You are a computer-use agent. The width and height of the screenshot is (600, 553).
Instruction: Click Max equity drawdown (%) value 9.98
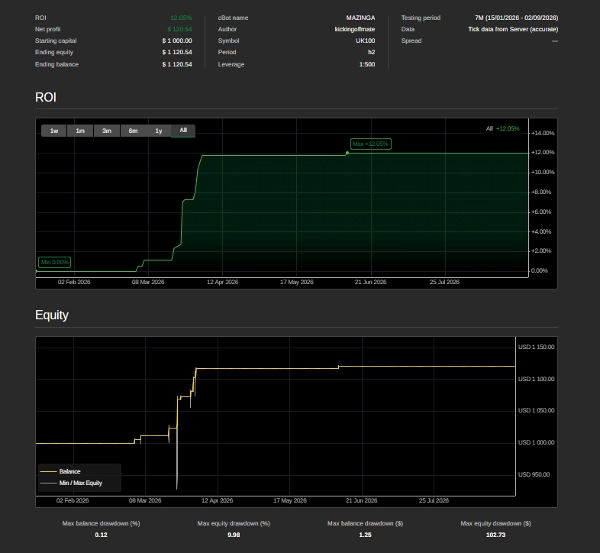[x=234, y=535]
